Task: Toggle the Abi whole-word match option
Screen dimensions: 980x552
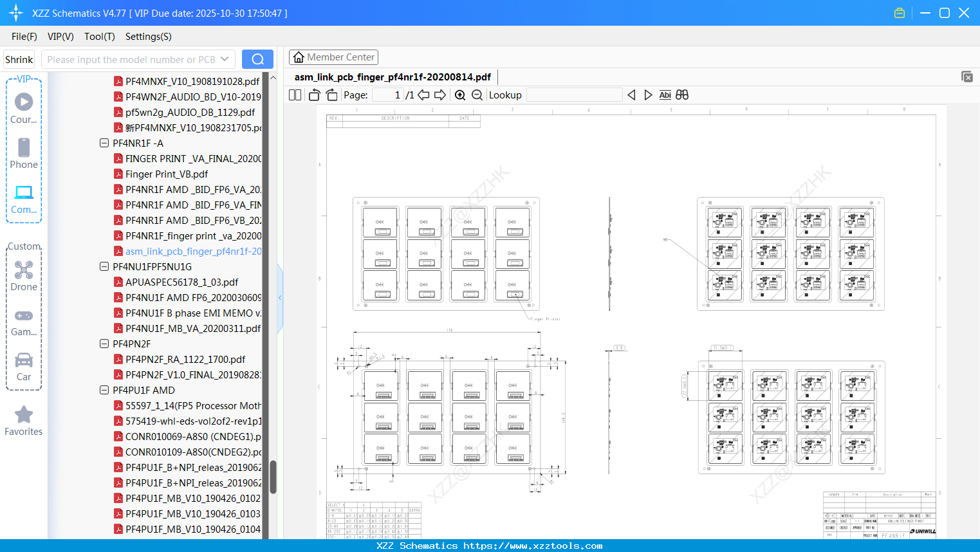Action: coord(665,95)
